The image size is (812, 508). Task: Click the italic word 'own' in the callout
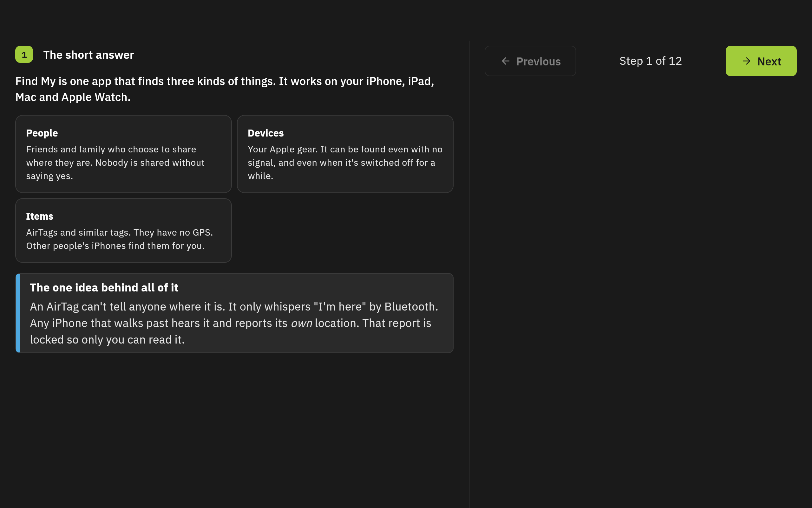click(x=301, y=323)
